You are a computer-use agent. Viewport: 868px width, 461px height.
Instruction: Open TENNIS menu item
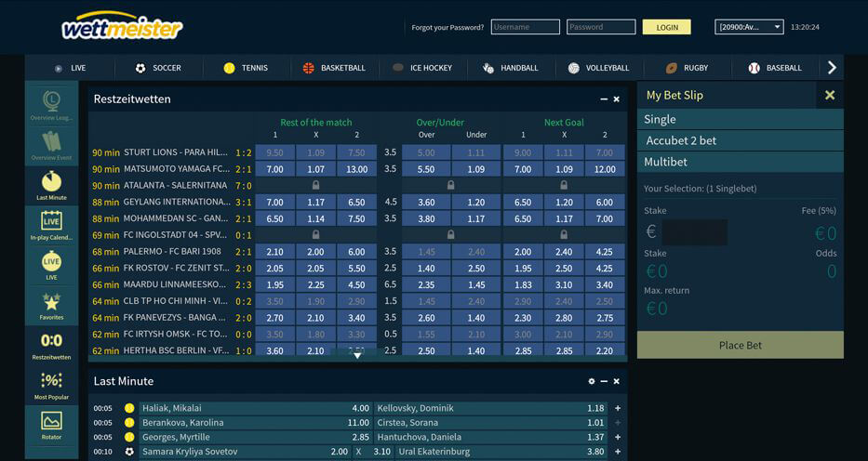(x=255, y=68)
